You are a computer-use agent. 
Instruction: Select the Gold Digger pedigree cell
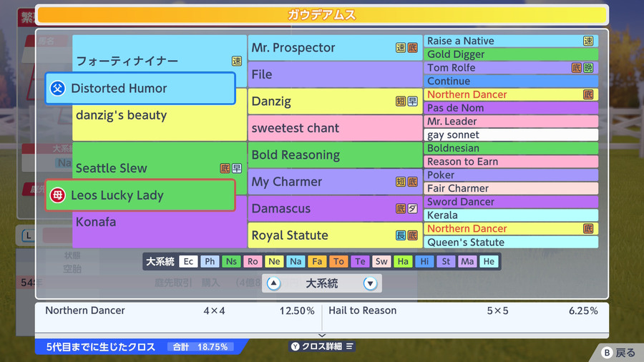511,54
